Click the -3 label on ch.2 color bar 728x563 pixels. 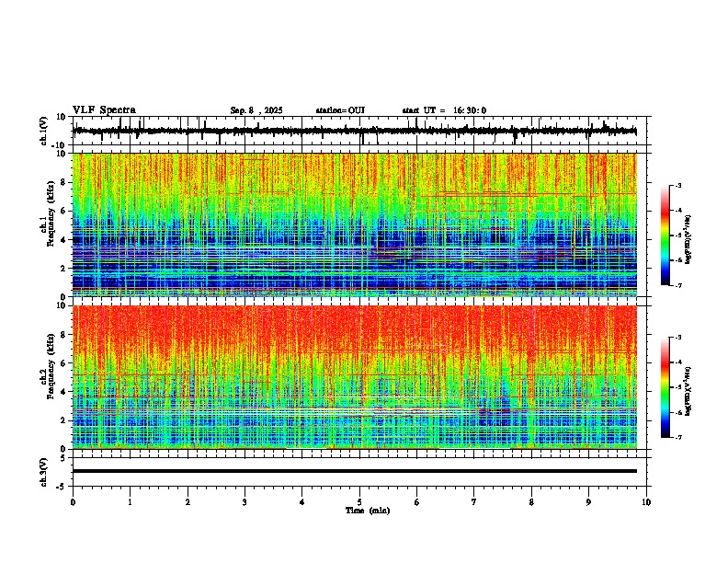coord(678,338)
